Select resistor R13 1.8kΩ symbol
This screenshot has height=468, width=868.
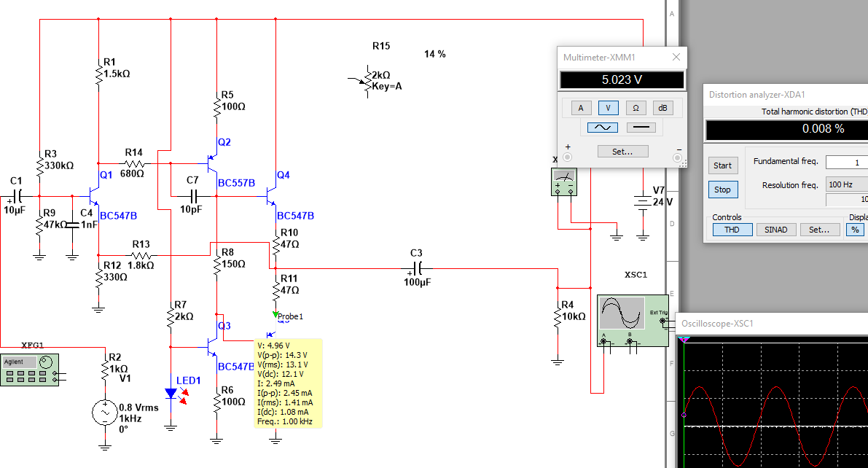(141, 255)
